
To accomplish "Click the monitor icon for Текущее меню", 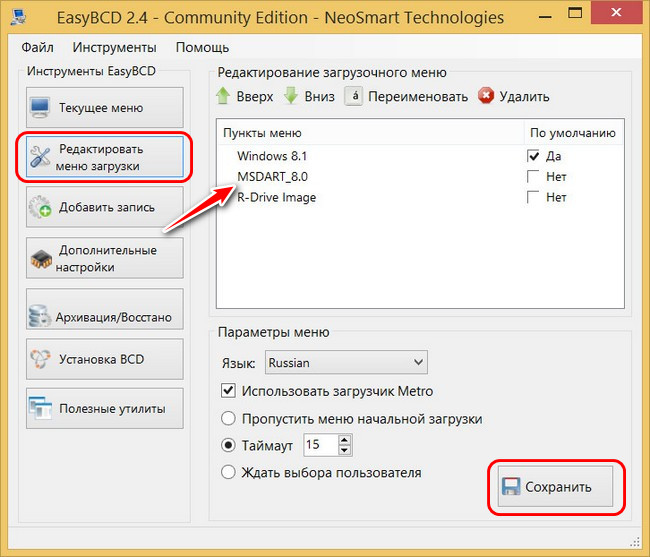I will (40, 108).
